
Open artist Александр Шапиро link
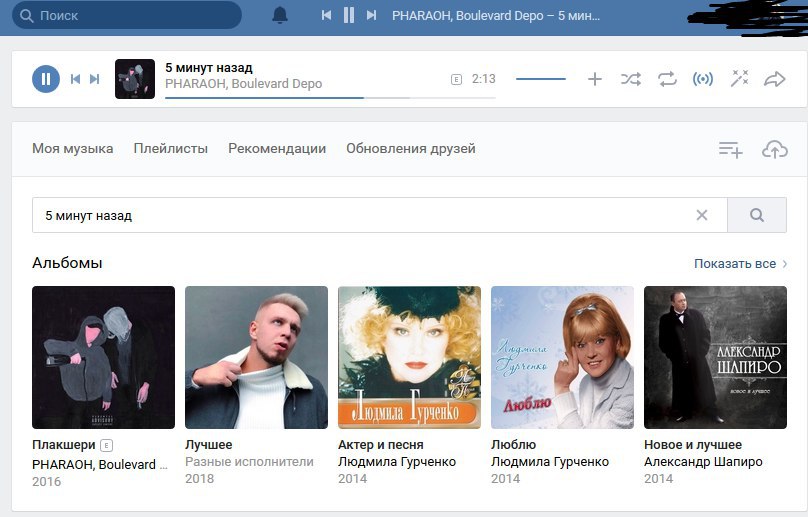[703, 462]
